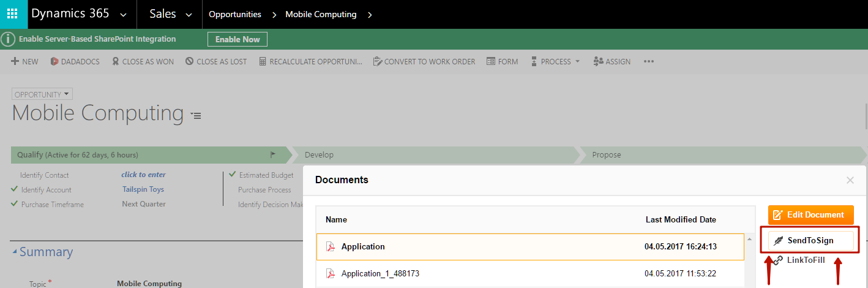Select the Application document row

click(x=530, y=246)
